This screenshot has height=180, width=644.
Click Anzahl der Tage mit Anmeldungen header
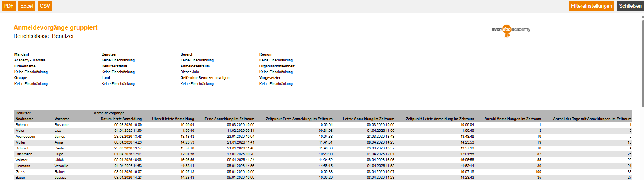coord(592,119)
